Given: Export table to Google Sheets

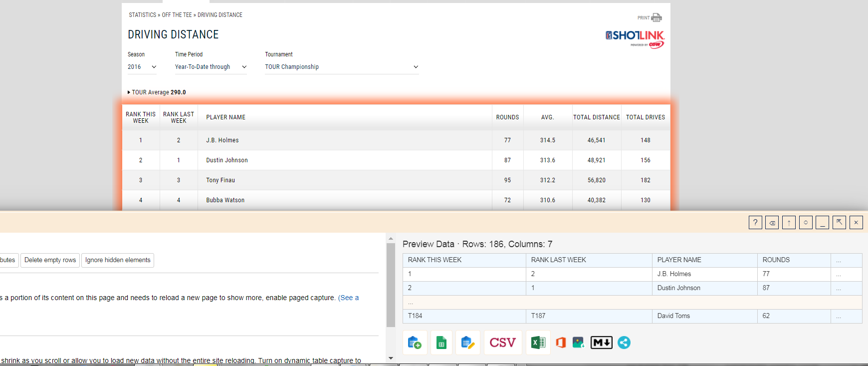Looking at the screenshot, I should click(441, 343).
